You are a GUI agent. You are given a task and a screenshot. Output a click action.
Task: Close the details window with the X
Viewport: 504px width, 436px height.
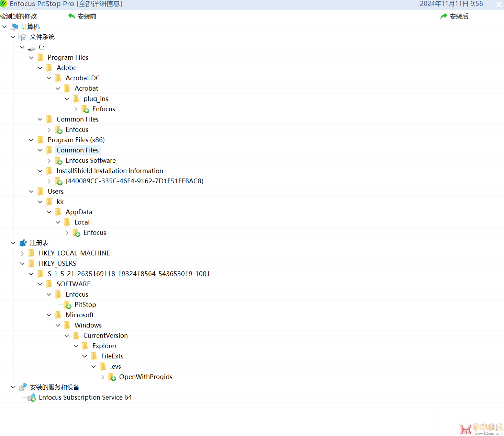(499, 4)
